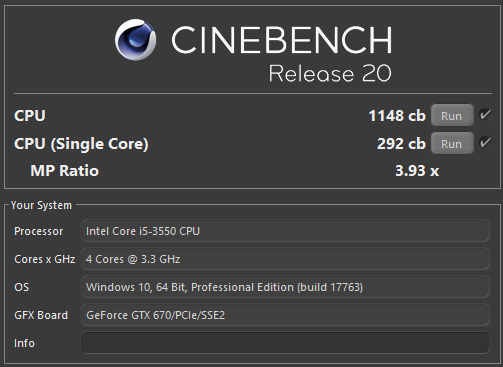Screen dimensions: 503x367
Task: Click the Processor label
Action: click(39, 231)
